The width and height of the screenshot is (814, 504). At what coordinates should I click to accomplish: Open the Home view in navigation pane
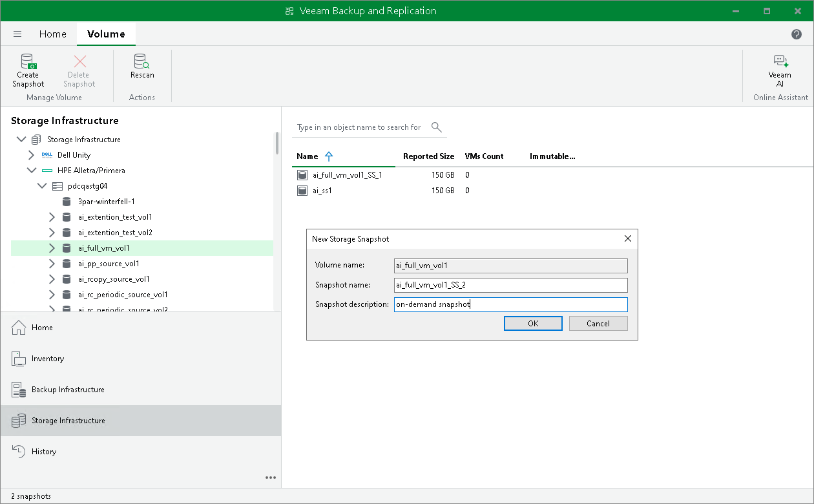point(141,328)
